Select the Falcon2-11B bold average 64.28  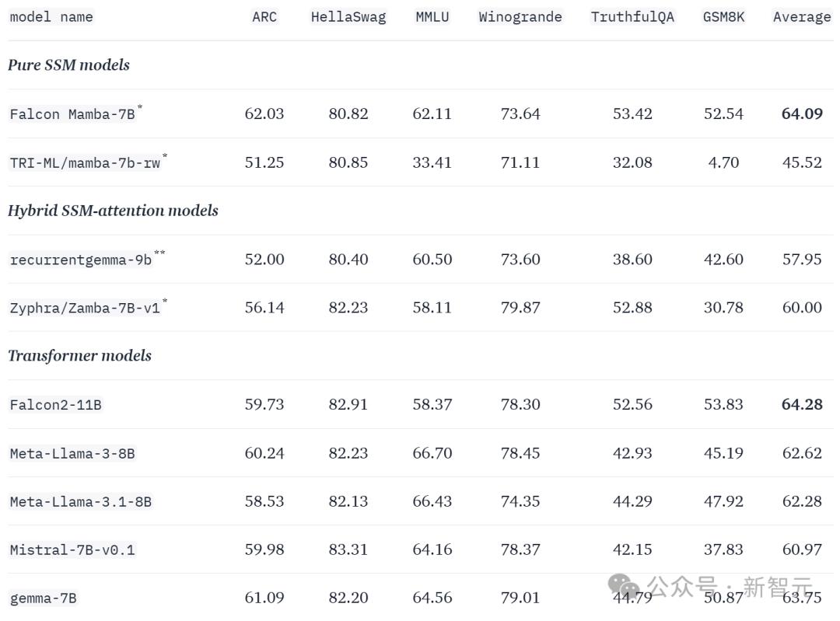(802, 404)
